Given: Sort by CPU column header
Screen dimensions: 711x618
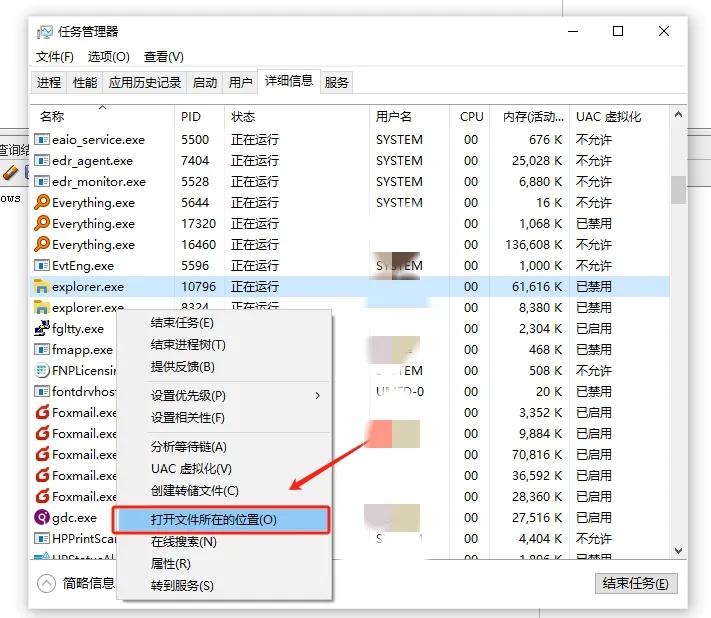Looking at the screenshot, I should (470, 117).
